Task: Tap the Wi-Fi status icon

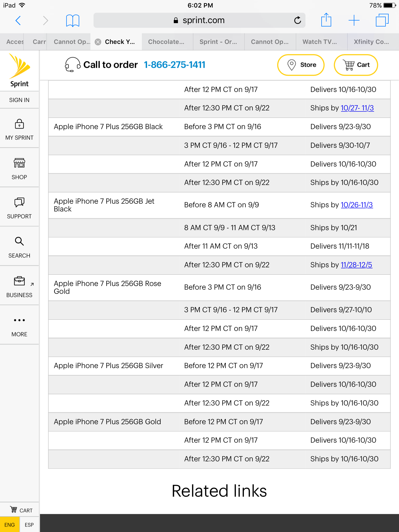Action: (x=22, y=5)
